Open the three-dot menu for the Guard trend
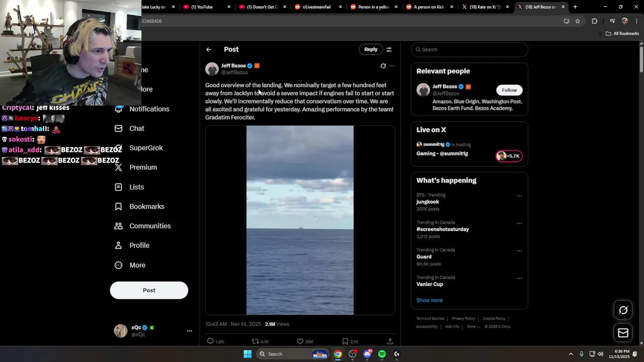Screen dimensions: 644x362 click(519, 251)
